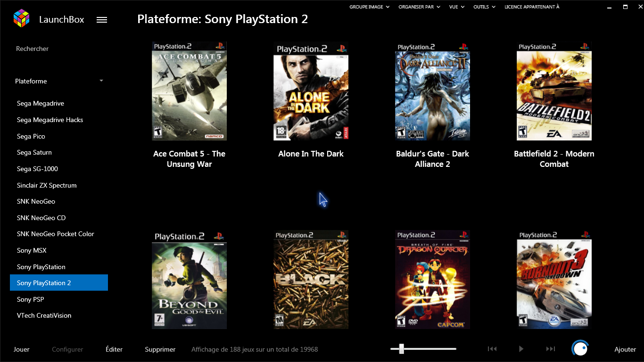Open the Organiser Par dropdown
This screenshot has width=644, height=362.
click(419, 7)
